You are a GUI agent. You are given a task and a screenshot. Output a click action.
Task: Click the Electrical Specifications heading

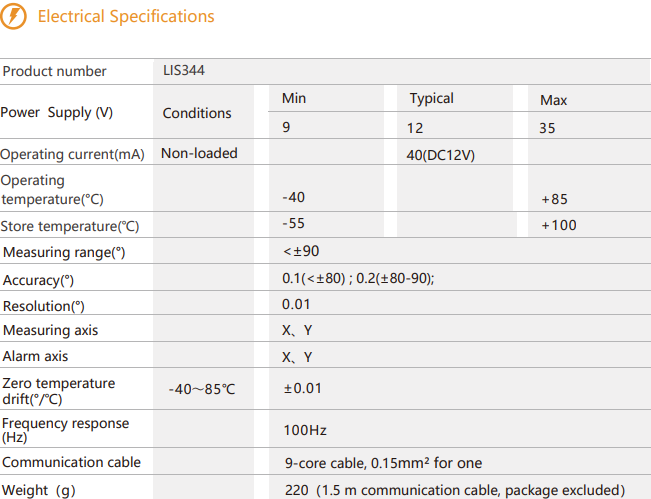coord(125,17)
